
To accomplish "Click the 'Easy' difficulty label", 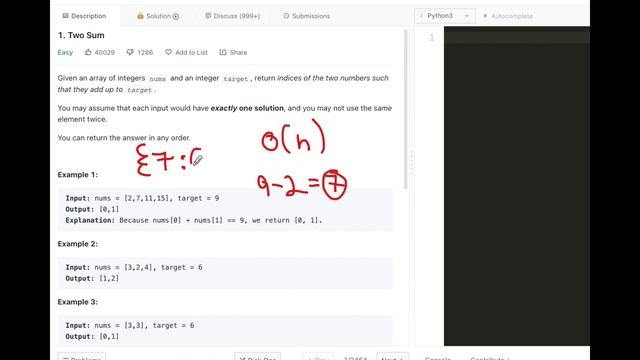I will tap(65, 52).
